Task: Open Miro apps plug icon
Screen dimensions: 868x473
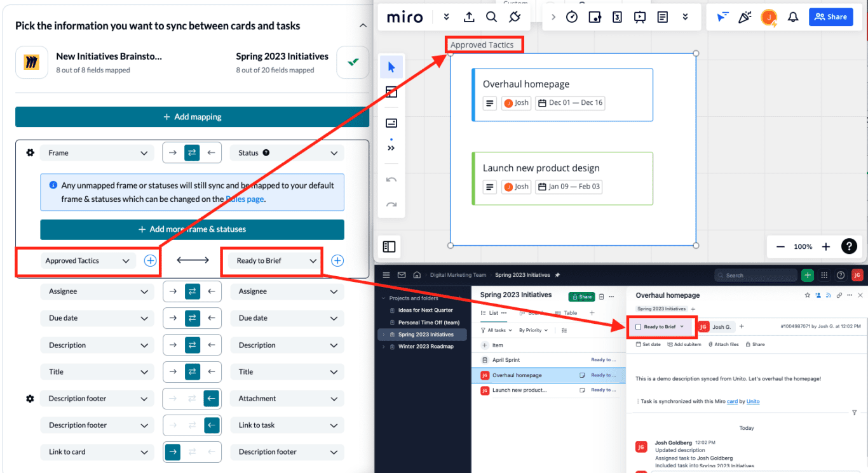Action: 515,17
